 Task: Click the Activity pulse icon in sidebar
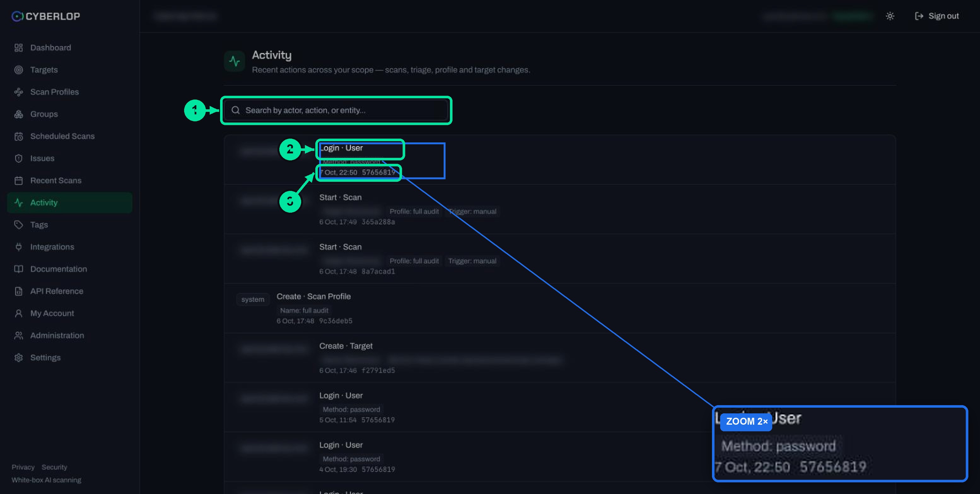click(x=19, y=203)
